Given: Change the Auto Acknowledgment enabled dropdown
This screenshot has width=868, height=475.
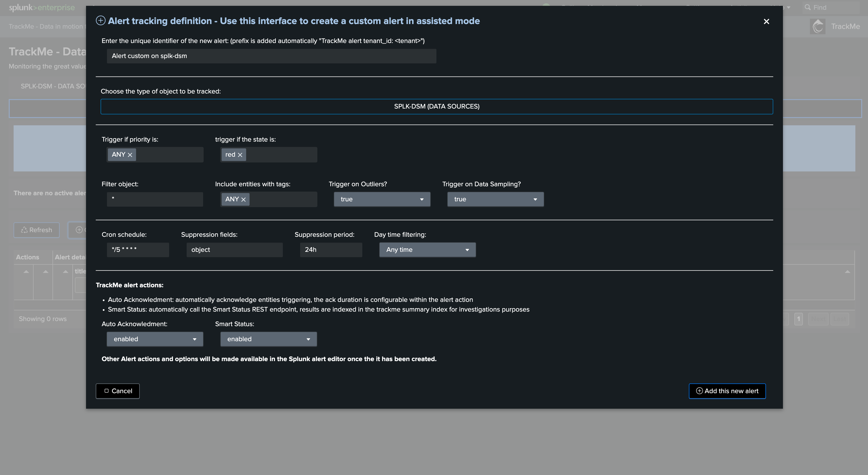Looking at the screenshot, I should pyautogui.click(x=155, y=339).
